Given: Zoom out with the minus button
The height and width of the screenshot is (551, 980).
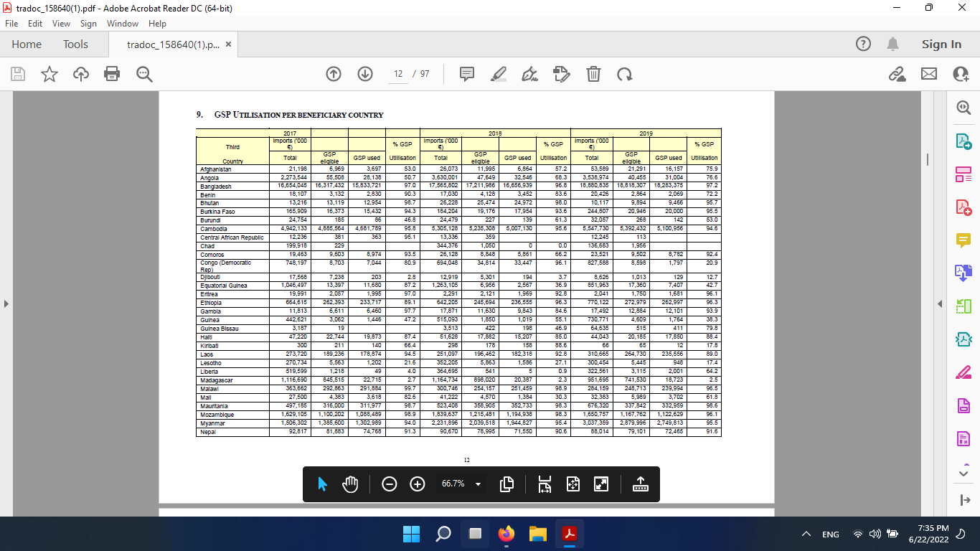Looking at the screenshot, I should pyautogui.click(x=390, y=484).
